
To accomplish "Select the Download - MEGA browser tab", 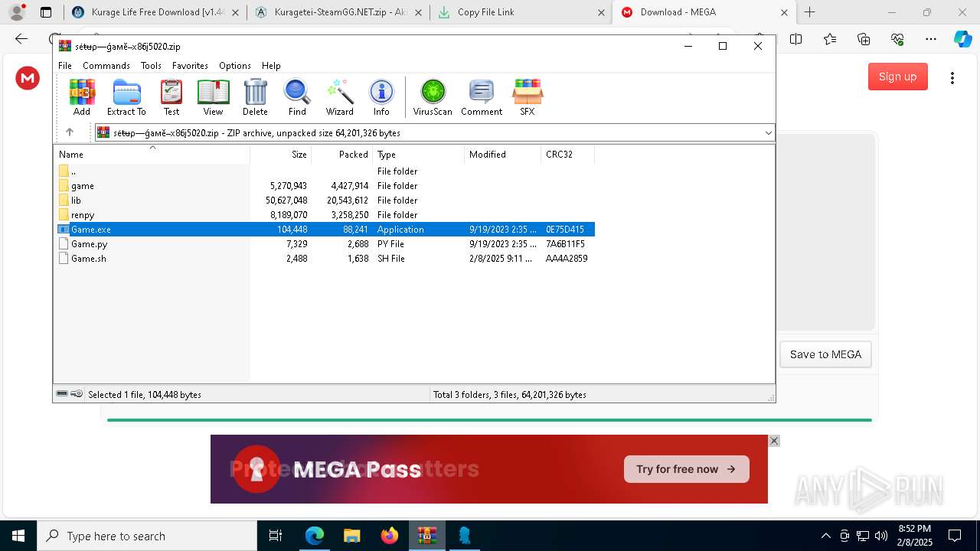I will tap(703, 12).
